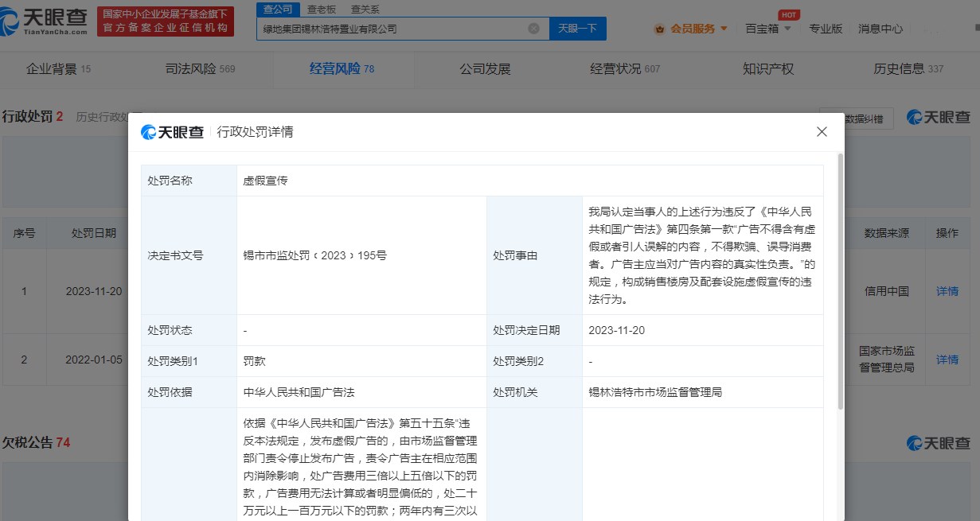Open 详情 for the 2022-01-05 penalty row
This screenshot has width=980, height=521.
[x=947, y=360]
